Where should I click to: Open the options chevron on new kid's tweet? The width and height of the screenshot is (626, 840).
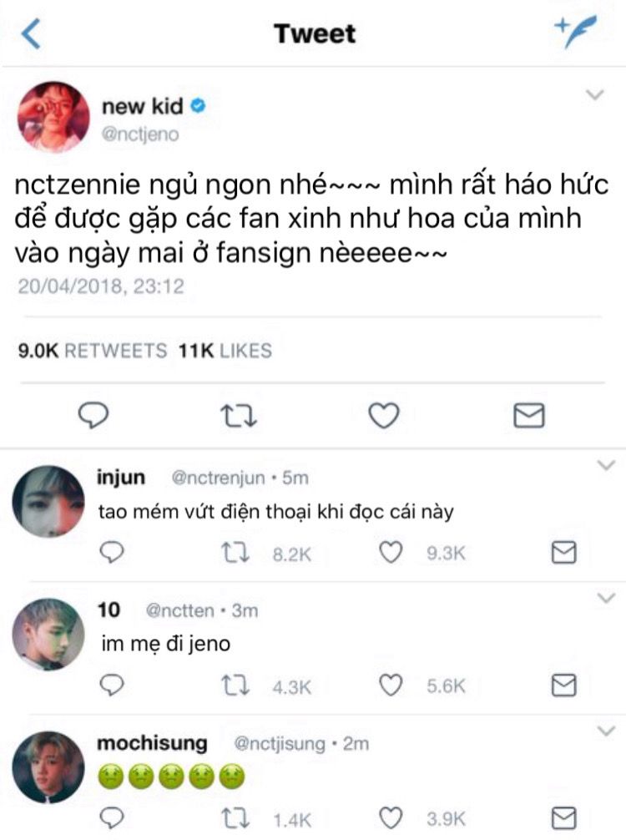tap(595, 95)
